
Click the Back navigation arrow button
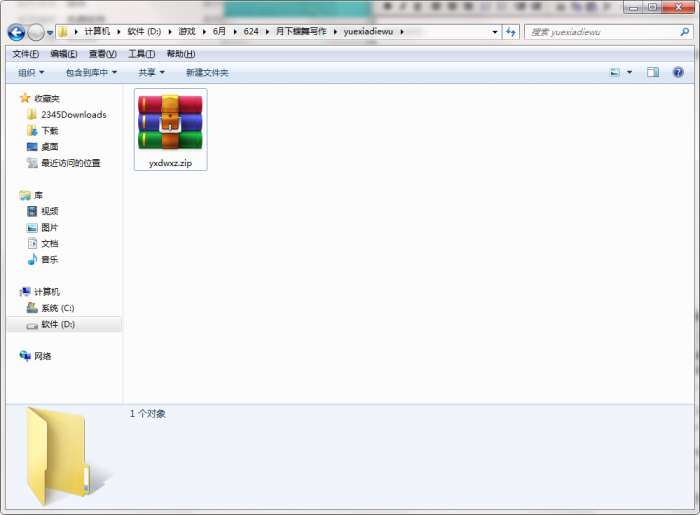point(17,32)
